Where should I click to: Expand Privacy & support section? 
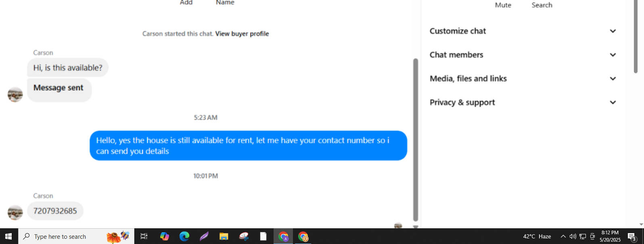(x=523, y=102)
